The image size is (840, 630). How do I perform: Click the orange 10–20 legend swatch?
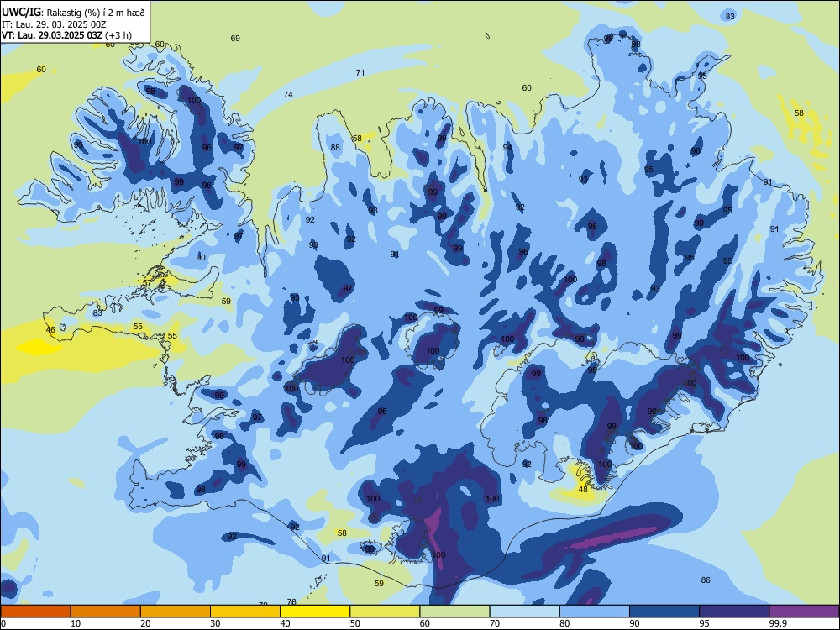pyautogui.click(x=106, y=612)
